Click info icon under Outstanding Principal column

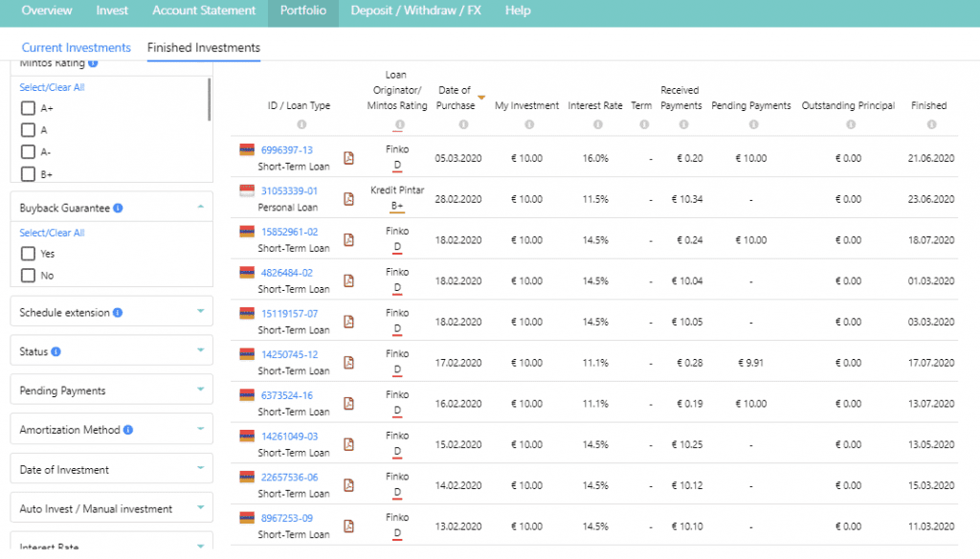tap(848, 124)
